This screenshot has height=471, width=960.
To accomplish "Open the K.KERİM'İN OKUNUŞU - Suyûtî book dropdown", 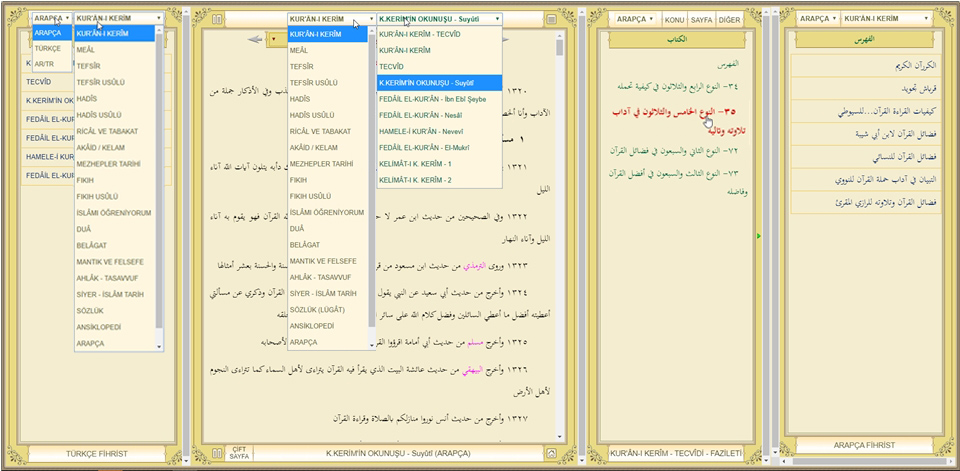I will tap(440, 19).
